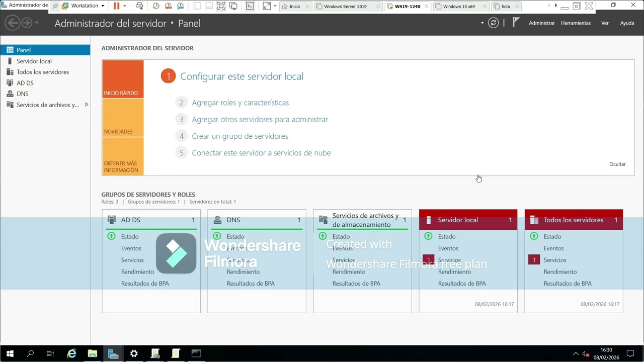Image resolution: width=644 pixels, height=362 pixels.
Task: Pause the virtual machine
Action: coord(116,6)
